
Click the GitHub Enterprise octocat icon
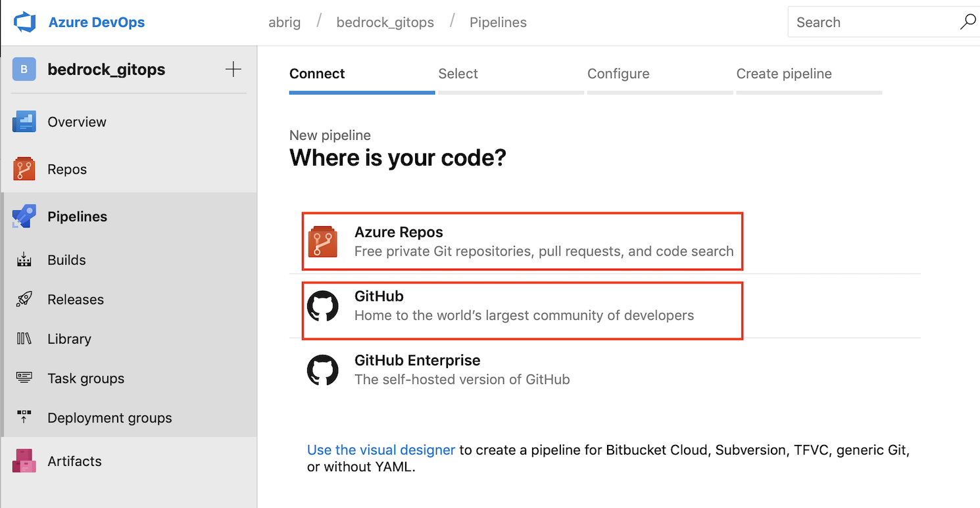pyautogui.click(x=323, y=370)
